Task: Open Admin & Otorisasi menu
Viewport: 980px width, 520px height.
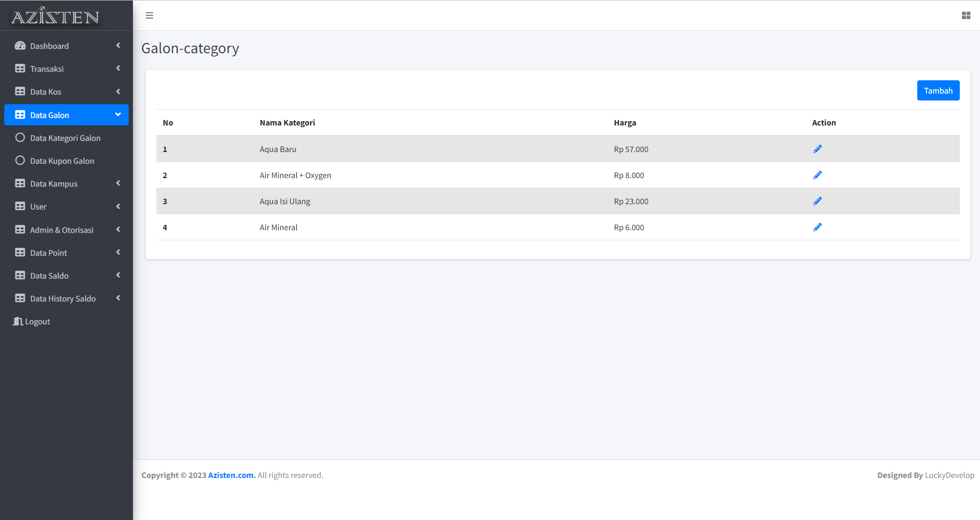Action: point(62,230)
